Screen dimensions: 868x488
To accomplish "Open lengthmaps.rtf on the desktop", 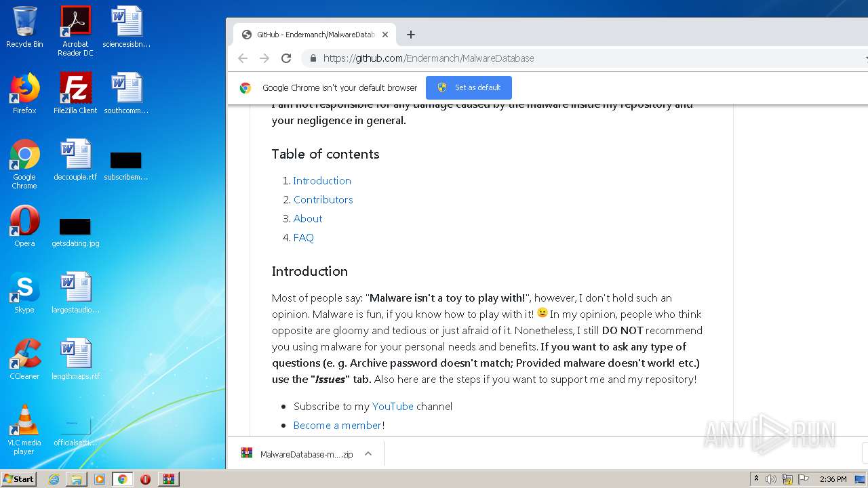I will point(75,359).
